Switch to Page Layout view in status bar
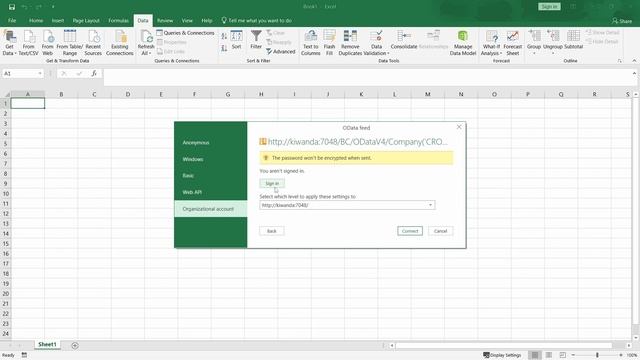The width and height of the screenshot is (640, 360). pos(549,355)
